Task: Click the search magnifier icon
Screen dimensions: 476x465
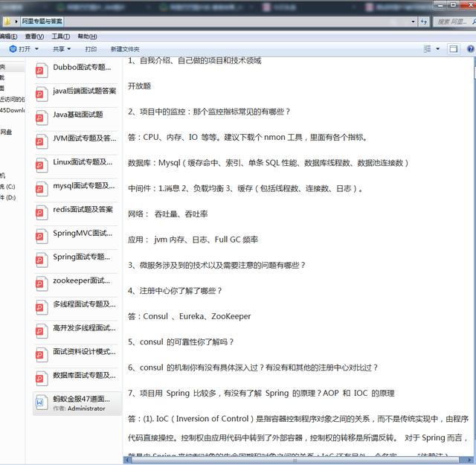Action: tap(473, 22)
